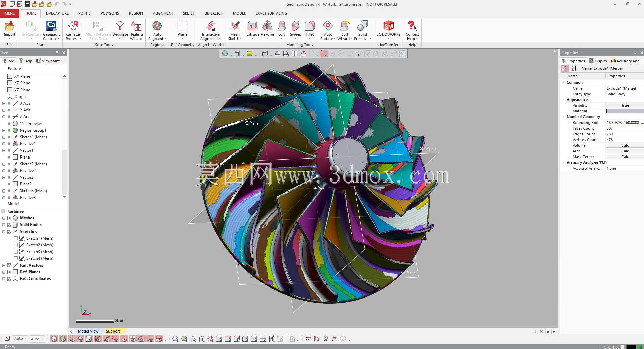Select the Sweep tool
The height and width of the screenshot is (349, 644).
coord(295,30)
